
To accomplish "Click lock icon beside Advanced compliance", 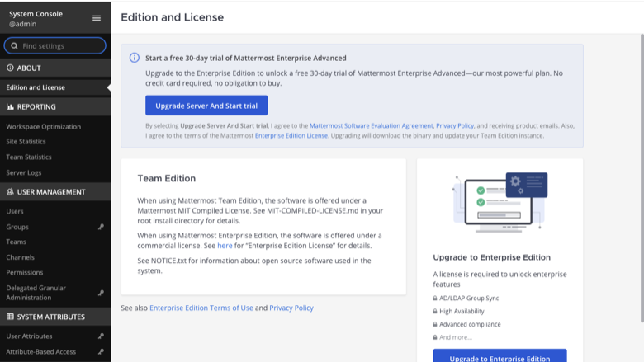I will coord(435,324).
